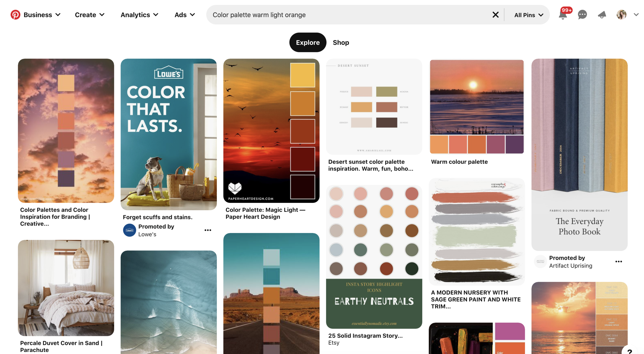Open the Analytics menu
Viewport: 644px width, 354px height.
[139, 15]
